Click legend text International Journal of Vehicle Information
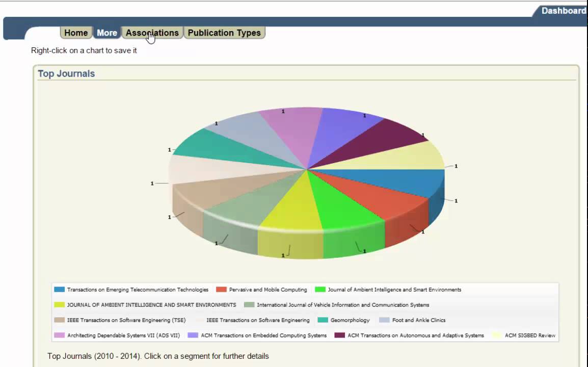This screenshot has height=367, width=588. [343, 305]
